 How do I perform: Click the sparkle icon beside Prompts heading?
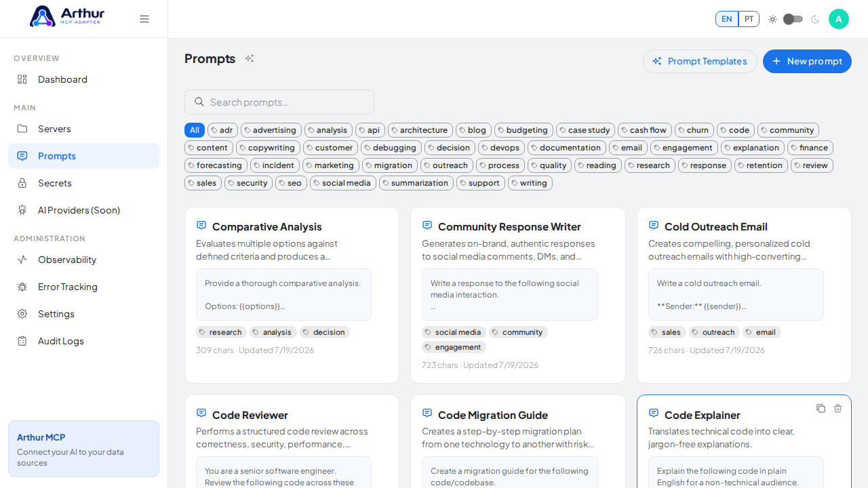click(250, 59)
